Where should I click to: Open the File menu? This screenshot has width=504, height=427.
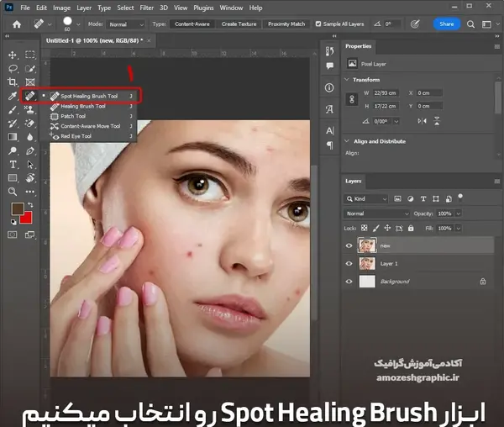point(25,8)
